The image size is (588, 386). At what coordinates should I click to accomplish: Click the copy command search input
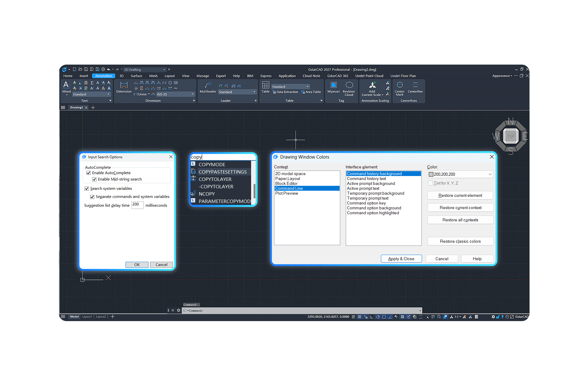point(223,157)
